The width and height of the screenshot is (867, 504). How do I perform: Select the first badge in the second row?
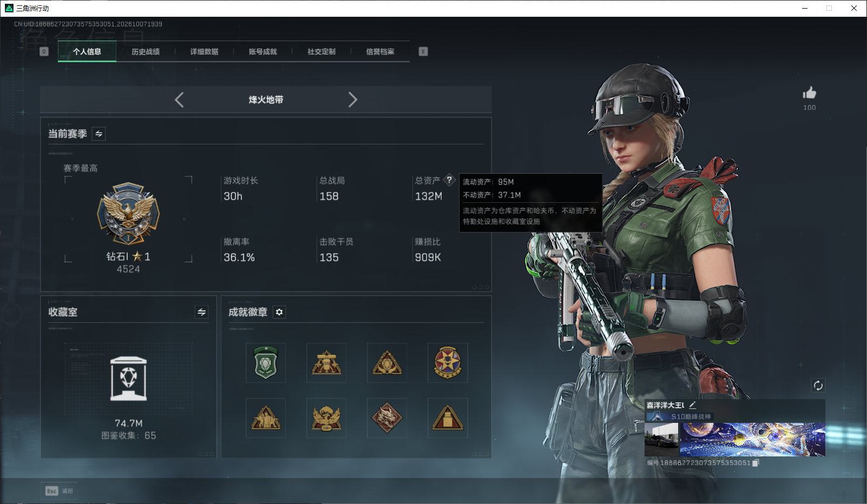coord(266,418)
